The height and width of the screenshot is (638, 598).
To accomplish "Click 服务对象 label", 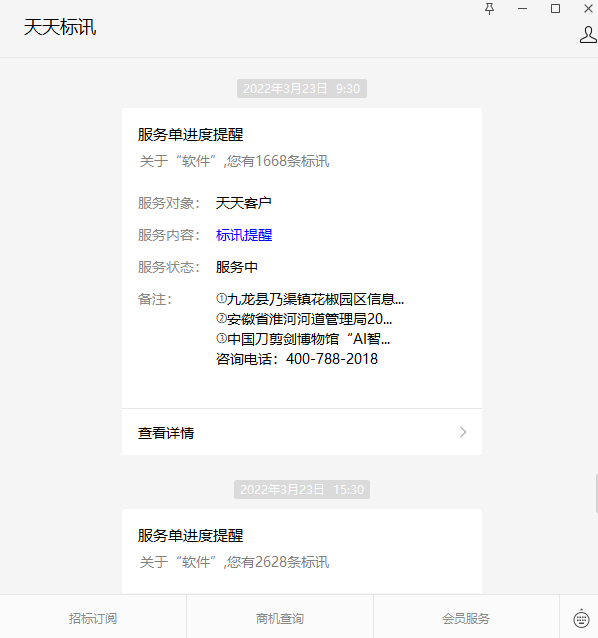I will 169,203.
